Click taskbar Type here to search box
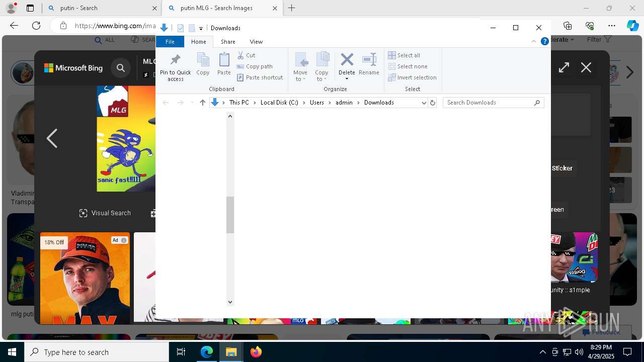Screen dimensions: 644x362 pos(97,352)
